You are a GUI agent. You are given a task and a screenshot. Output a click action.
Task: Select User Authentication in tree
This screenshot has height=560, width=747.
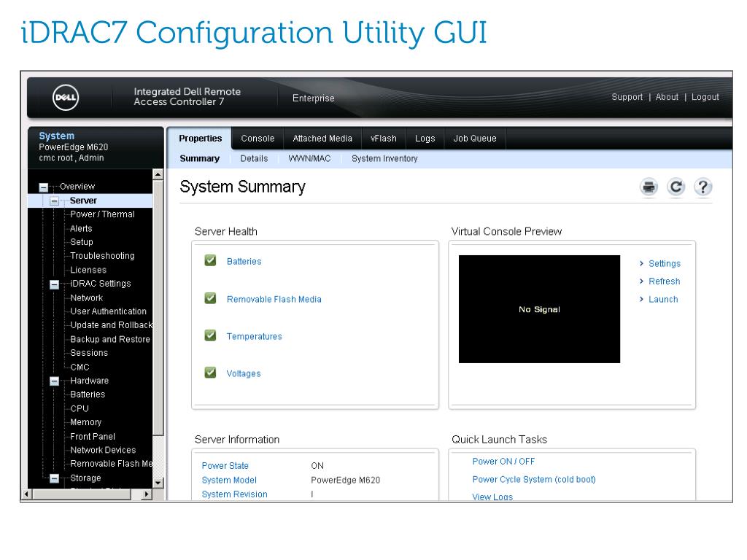pyautogui.click(x=108, y=311)
